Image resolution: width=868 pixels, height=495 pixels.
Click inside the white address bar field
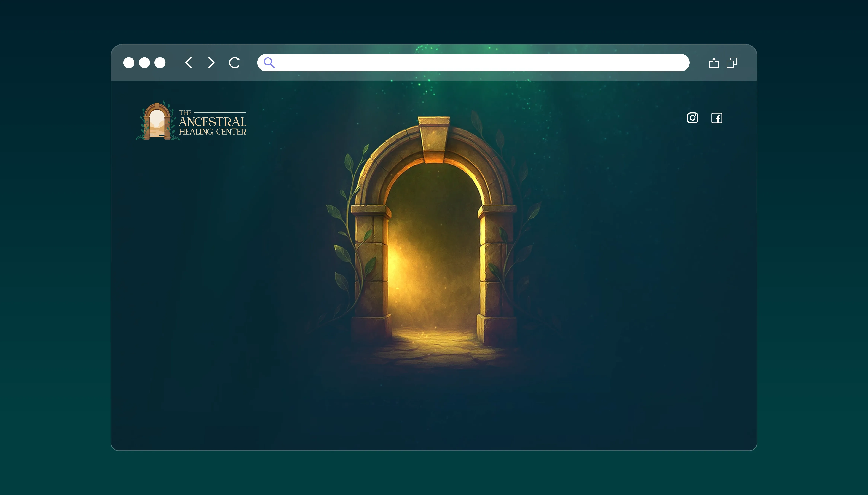click(473, 63)
